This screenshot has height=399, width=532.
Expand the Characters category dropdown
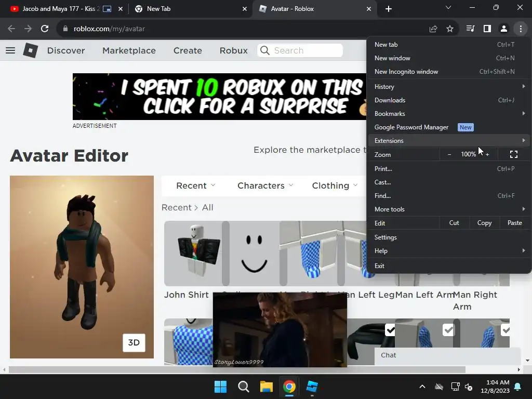(265, 185)
